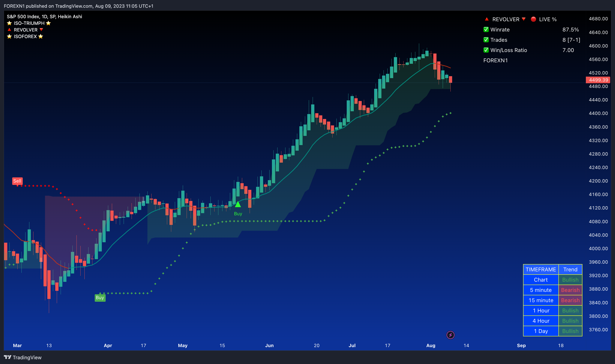The width and height of the screenshot is (615, 364).
Task: Click the 4000.00 price axis label
Action: point(598,248)
